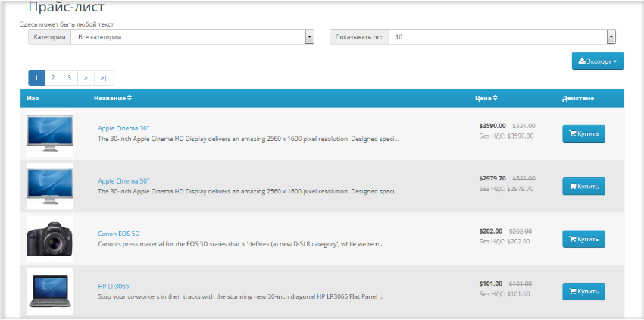Click the $101.00 bold price
Image resolution: width=644 pixels, height=320 pixels.
[490, 284]
